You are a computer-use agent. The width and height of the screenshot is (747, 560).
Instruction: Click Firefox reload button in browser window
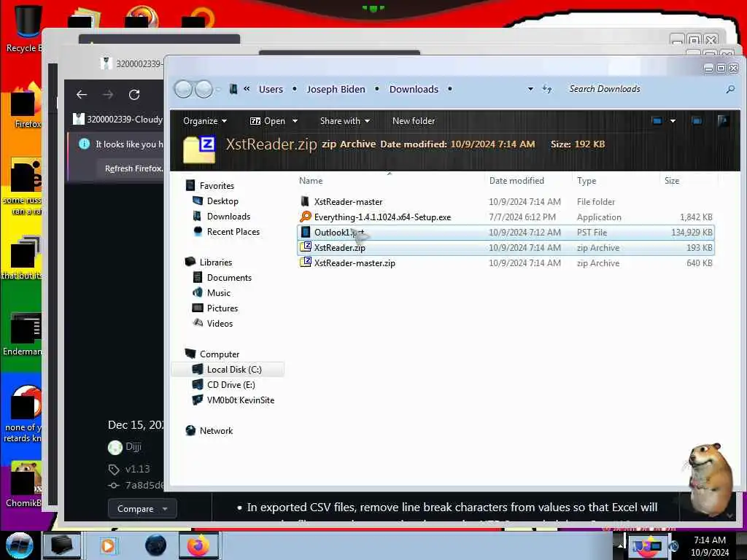click(134, 95)
